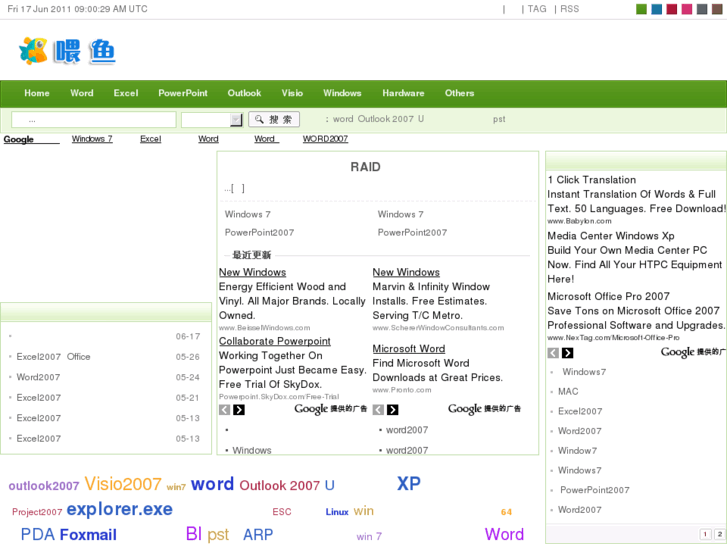The height and width of the screenshot is (545, 727).
Task: Open the Windows 7 quick link
Action: (92, 139)
